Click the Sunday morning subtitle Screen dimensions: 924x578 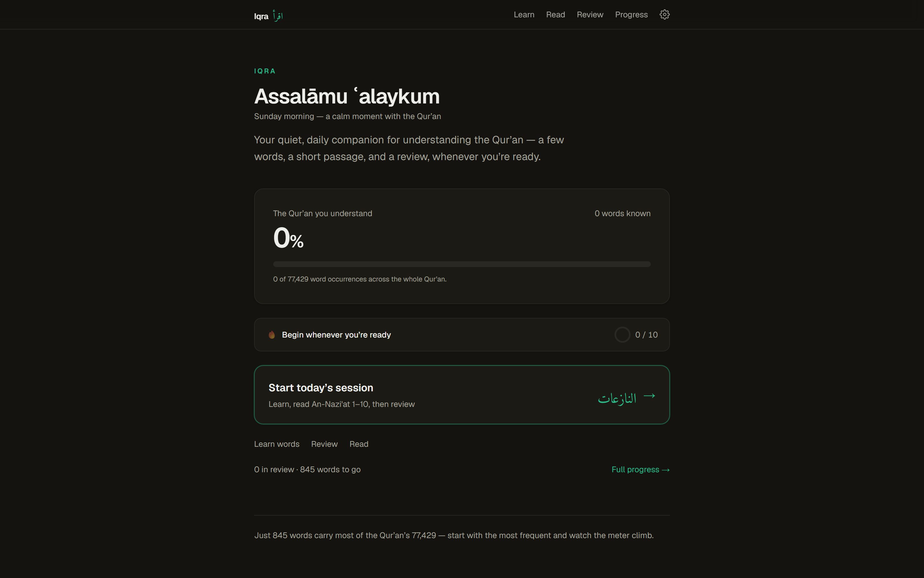pyautogui.click(x=347, y=116)
